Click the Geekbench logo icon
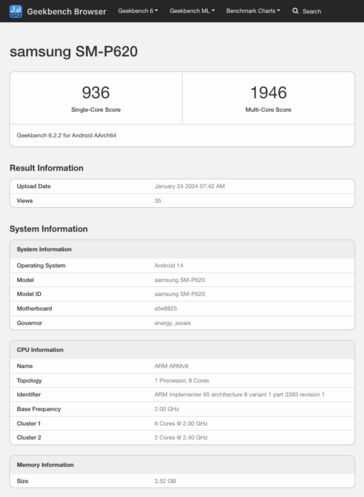Viewport: 364px width, 497px height. click(16, 11)
